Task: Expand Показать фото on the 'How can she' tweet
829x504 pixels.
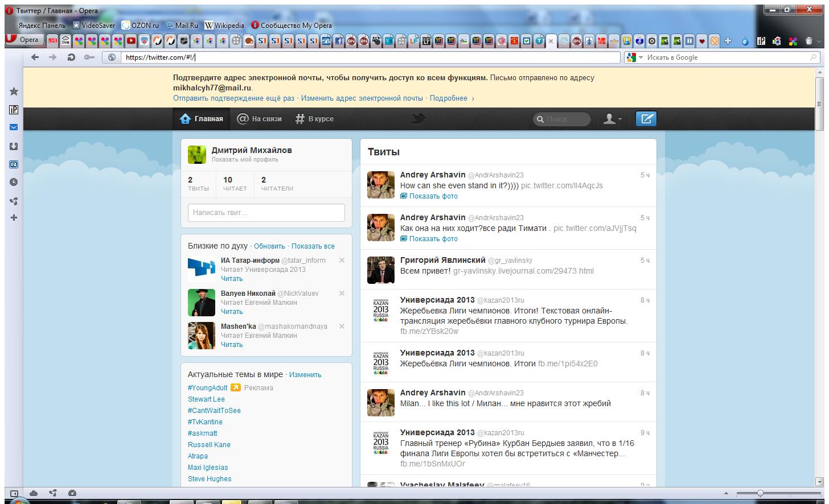Action: [x=429, y=196]
